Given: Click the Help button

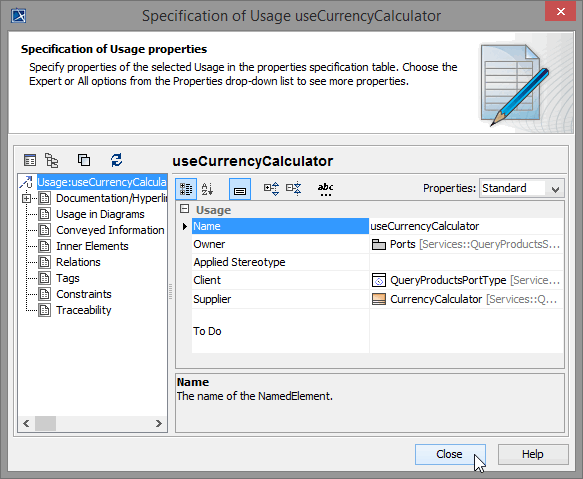Looking at the screenshot, I should click(x=533, y=454).
